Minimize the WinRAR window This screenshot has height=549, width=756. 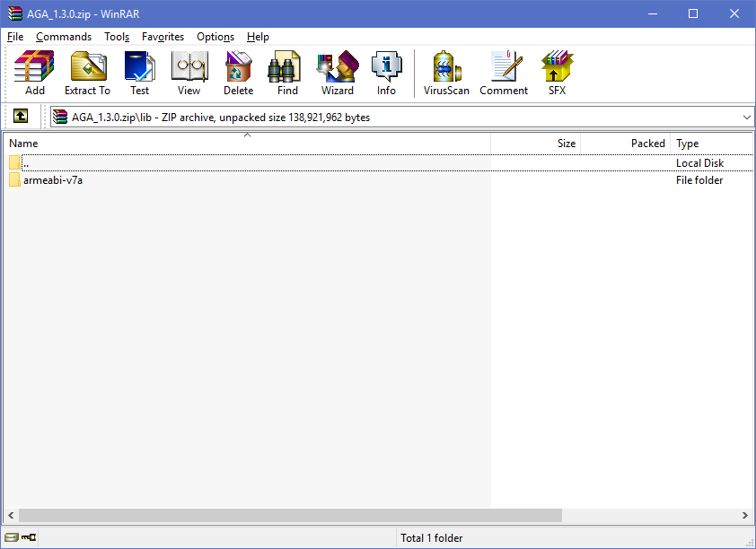(x=653, y=13)
